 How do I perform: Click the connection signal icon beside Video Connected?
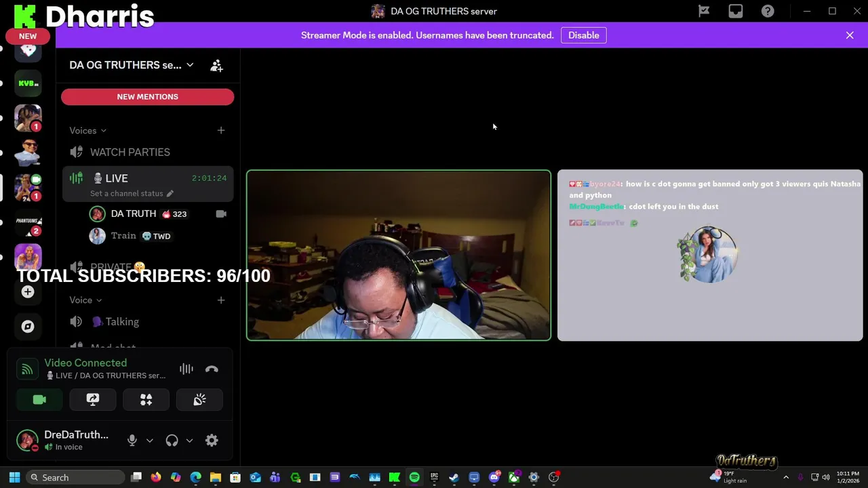click(x=27, y=369)
